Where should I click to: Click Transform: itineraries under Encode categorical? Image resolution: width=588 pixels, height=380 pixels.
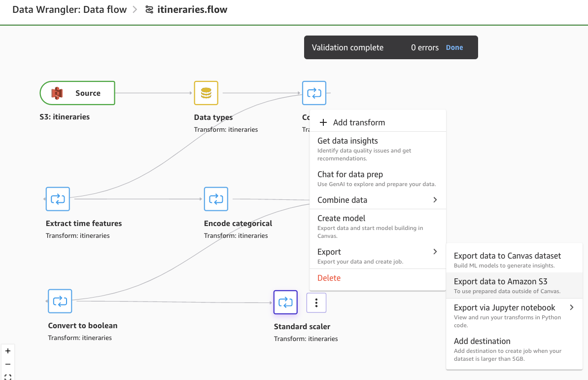tap(236, 236)
